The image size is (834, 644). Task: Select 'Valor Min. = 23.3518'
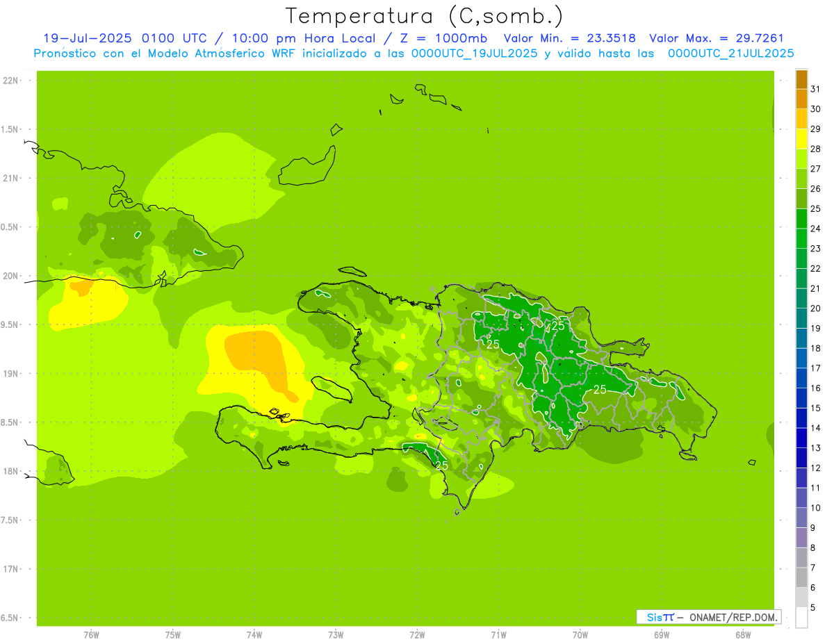tap(570, 38)
